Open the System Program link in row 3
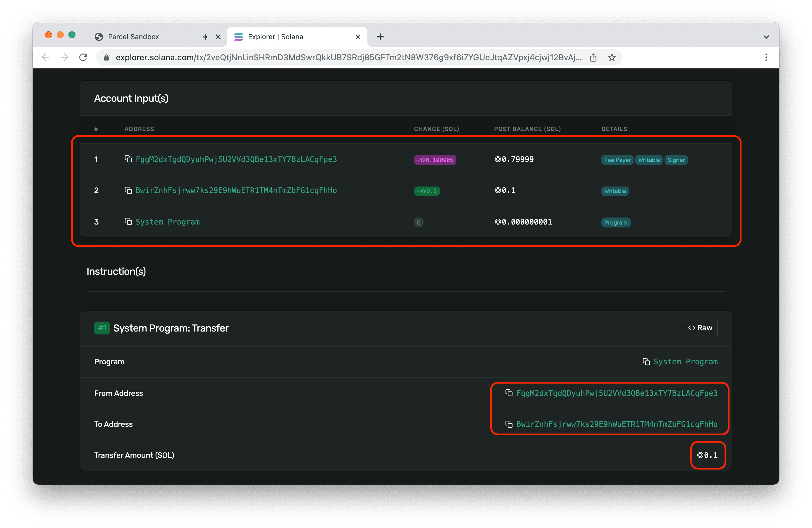This screenshot has height=528, width=812. click(x=168, y=222)
